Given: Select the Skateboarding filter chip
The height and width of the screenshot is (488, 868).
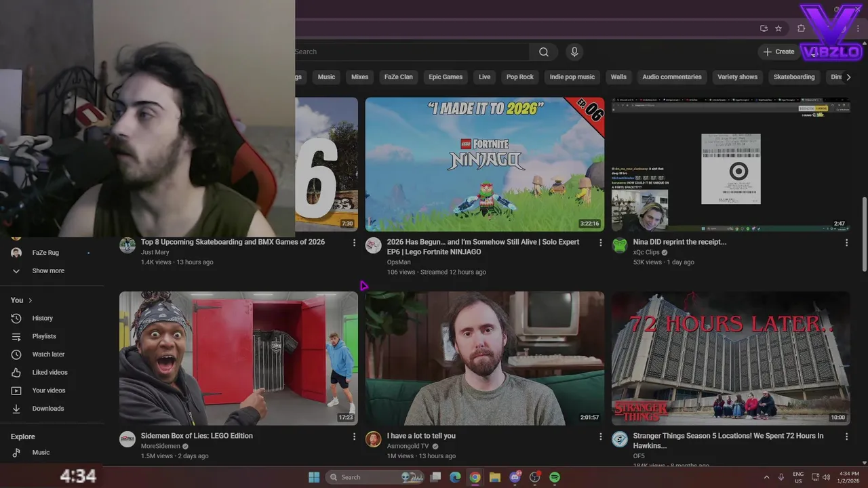Looking at the screenshot, I should click(794, 77).
